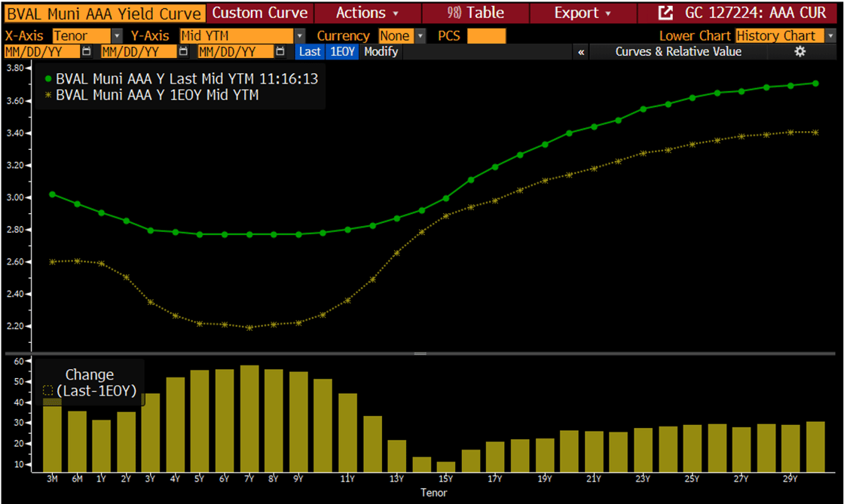Click the change bar at 7Y tenor
The width and height of the screenshot is (844, 504).
[x=249, y=418]
